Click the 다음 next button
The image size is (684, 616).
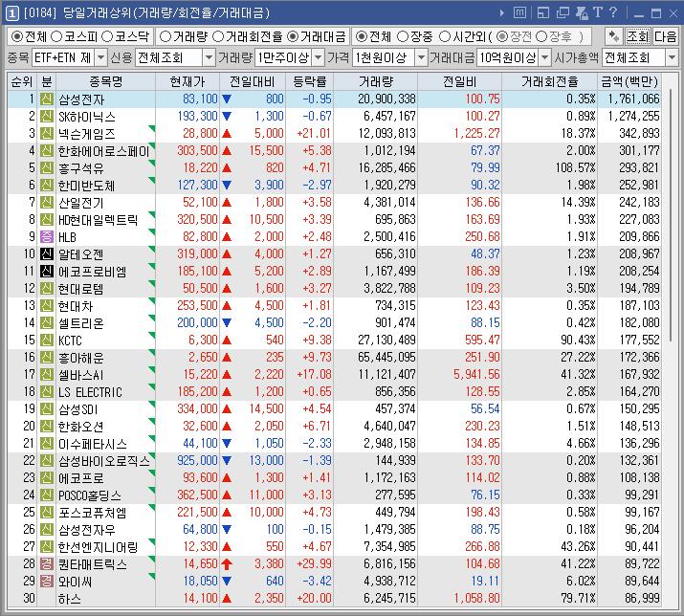point(665,36)
